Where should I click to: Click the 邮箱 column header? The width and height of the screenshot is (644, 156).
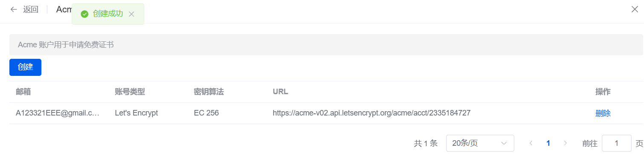pyautogui.click(x=23, y=92)
